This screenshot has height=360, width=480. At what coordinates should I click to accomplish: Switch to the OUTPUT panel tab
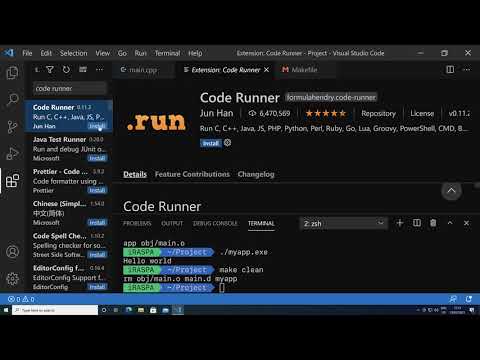click(x=172, y=223)
